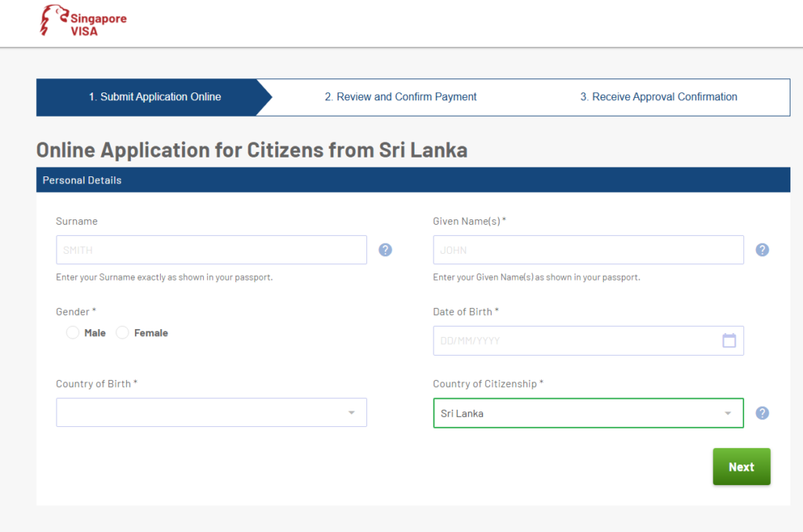Click the Singapore VISA lion logo
Viewport: 803px width, 532px height.
coord(53,20)
